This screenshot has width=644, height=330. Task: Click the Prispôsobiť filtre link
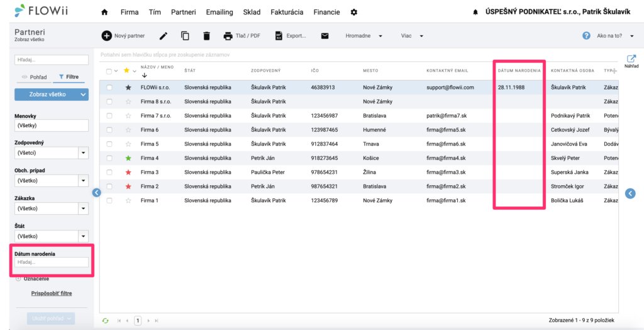coord(52,294)
